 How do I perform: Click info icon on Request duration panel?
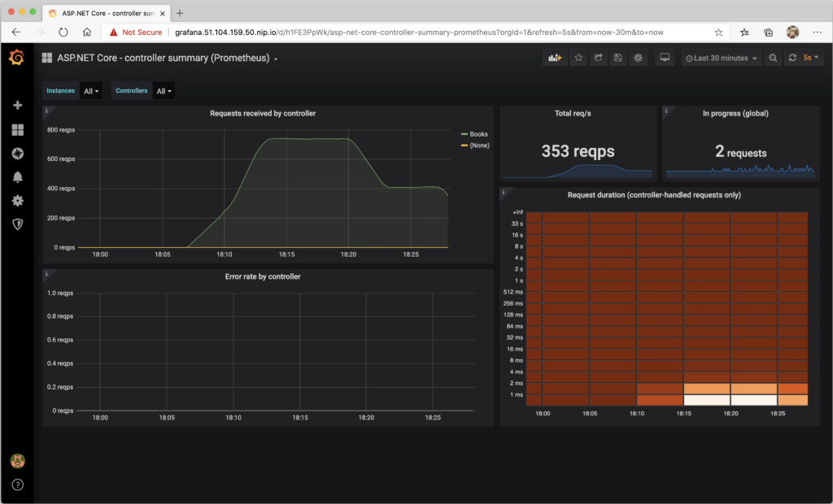504,193
